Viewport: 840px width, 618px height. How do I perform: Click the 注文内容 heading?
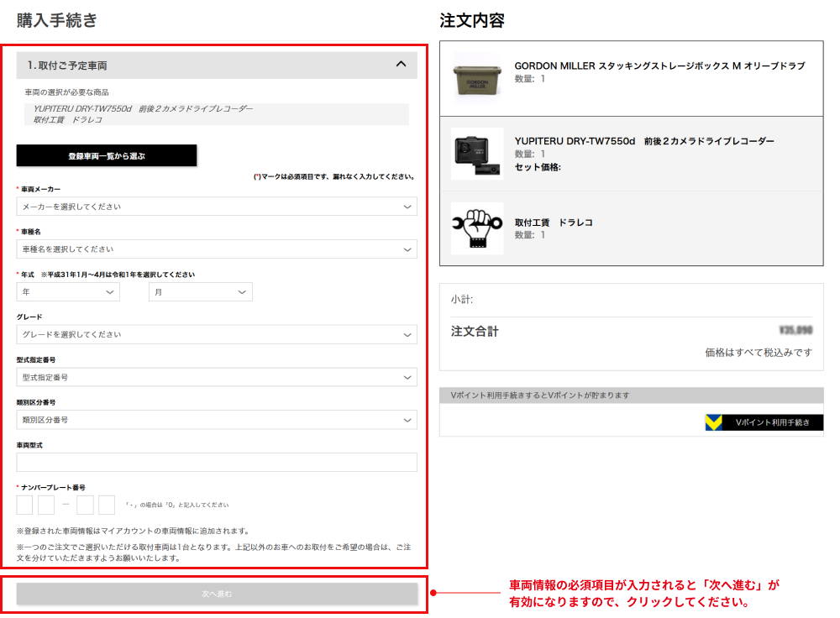(472, 20)
